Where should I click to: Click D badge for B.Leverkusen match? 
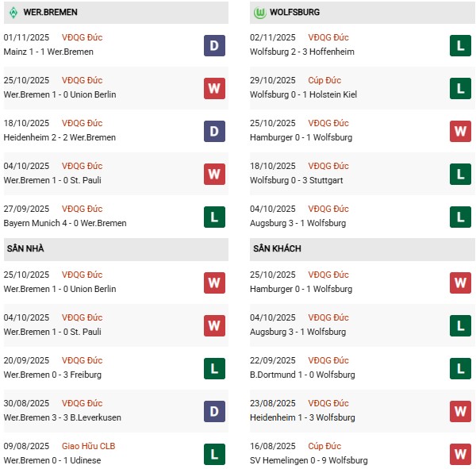(x=214, y=409)
